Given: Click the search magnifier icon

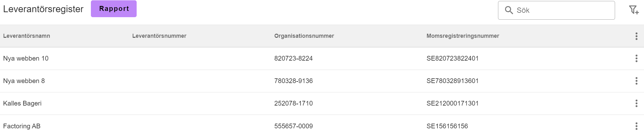Looking at the screenshot, I should click(x=509, y=10).
